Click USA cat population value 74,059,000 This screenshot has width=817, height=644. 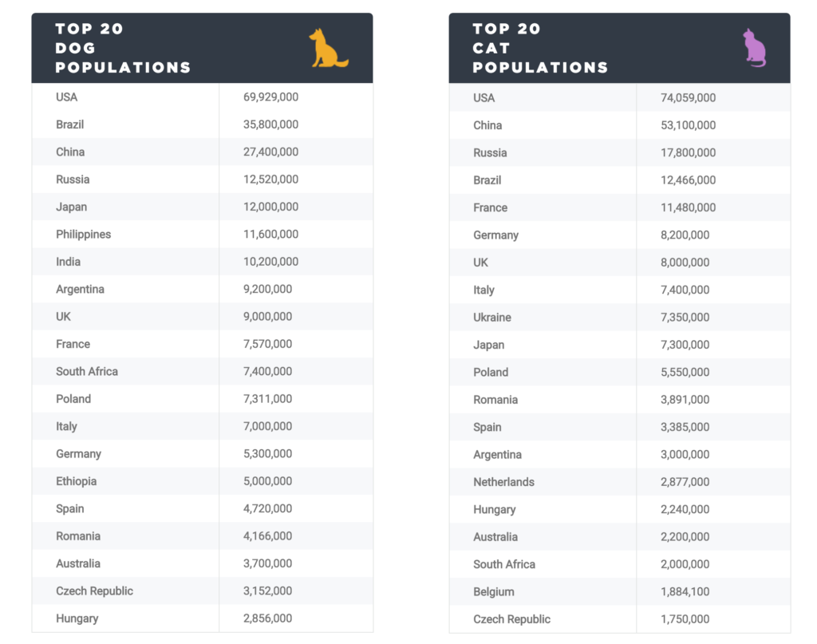click(688, 97)
